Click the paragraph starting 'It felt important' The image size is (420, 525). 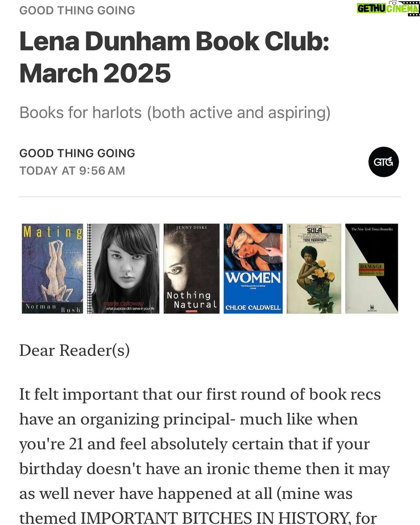pyautogui.click(x=205, y=456)
